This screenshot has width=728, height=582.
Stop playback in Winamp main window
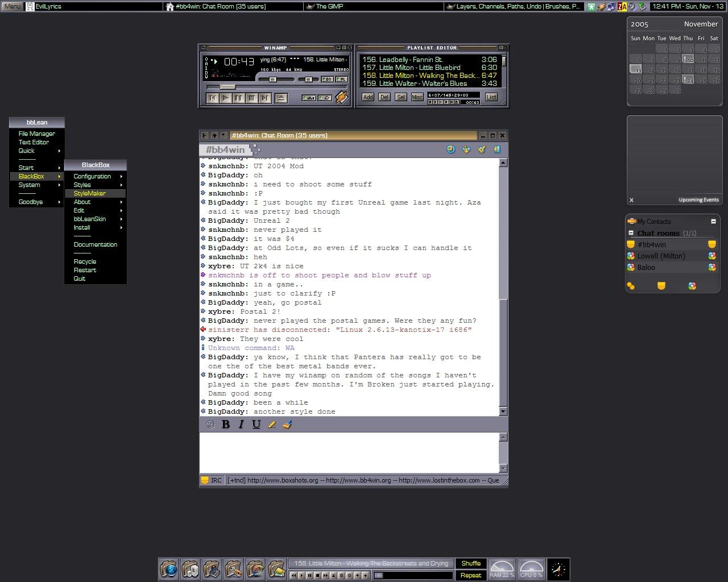(252, 98)
